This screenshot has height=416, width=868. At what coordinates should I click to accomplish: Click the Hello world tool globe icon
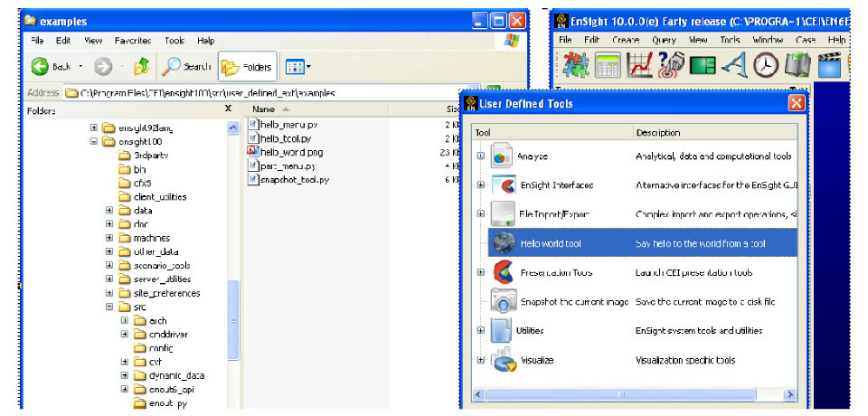tap(505, 242)
